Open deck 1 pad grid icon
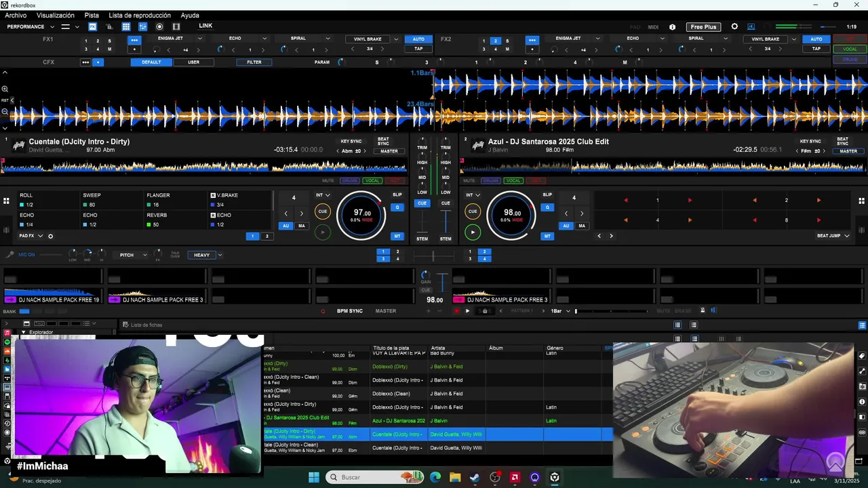 tap(6, 201)
